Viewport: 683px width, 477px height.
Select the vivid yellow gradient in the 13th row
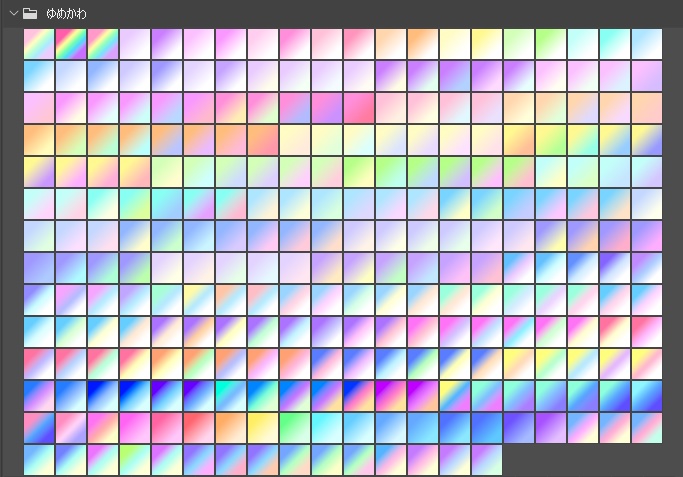(x=263, y=428)
